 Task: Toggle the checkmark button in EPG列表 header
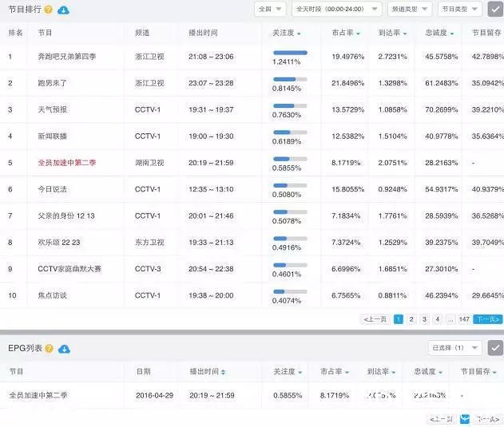(x=495, y=348)
